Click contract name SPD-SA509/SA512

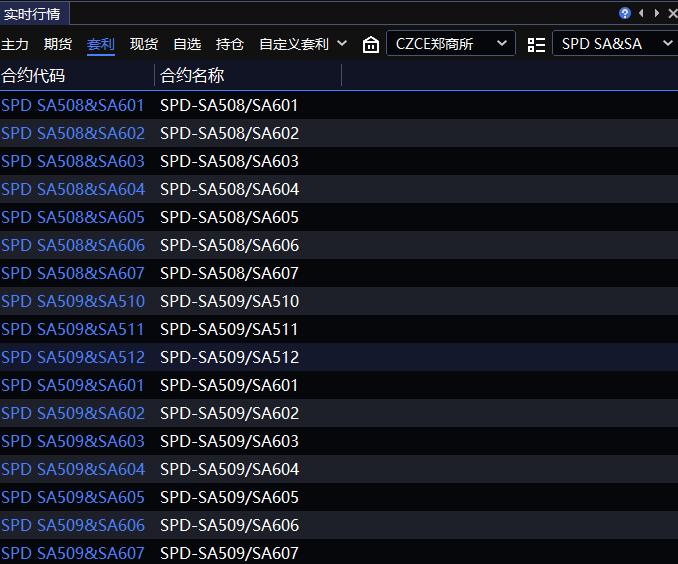point(229,357)
